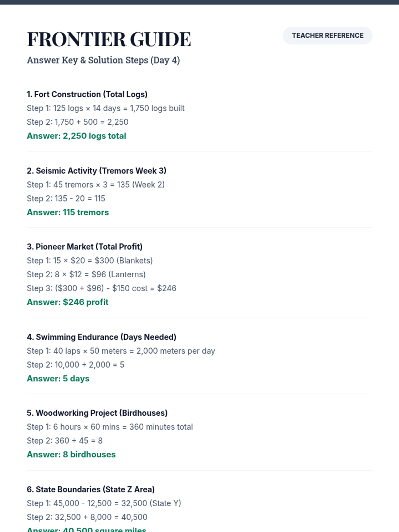Screen dimensions: 399x532
Task: Click the Fort Construction heading
Action: coord(87,94)
